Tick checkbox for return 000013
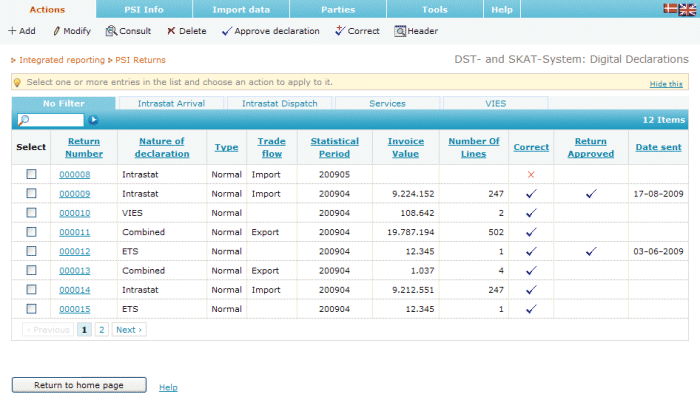This screenshot has height=397, width=700. pos(31,270)
